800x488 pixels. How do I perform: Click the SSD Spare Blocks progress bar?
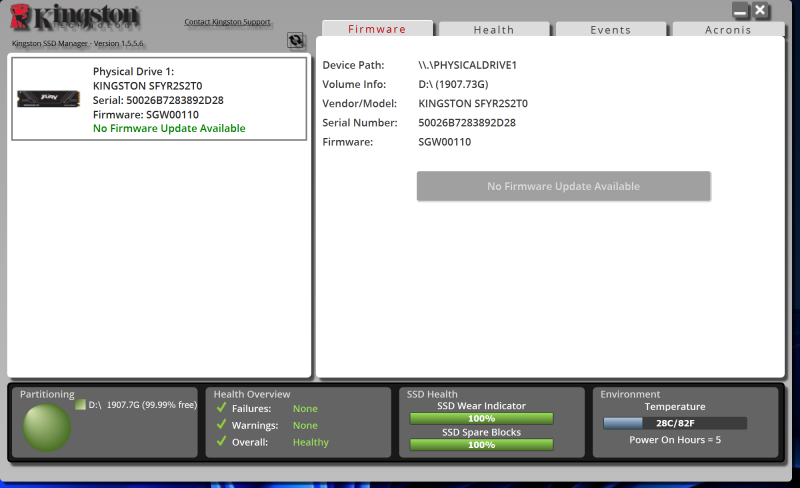click(482, 444)
